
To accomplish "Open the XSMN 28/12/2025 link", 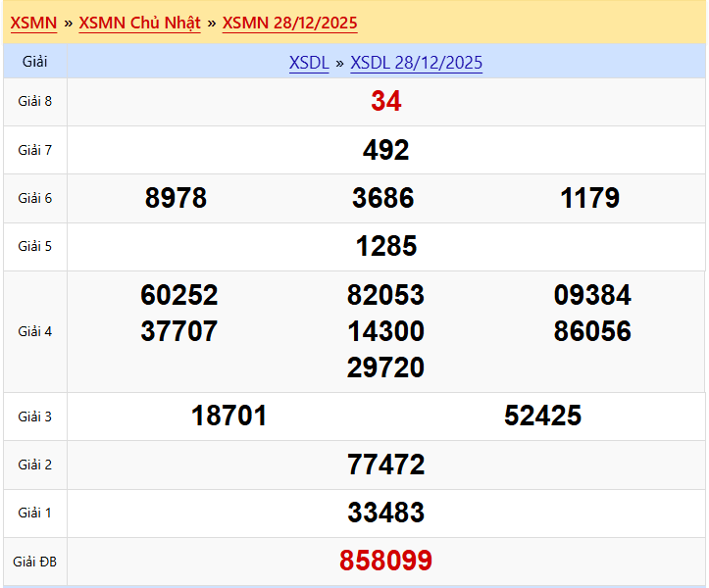I will pos(289,23).
